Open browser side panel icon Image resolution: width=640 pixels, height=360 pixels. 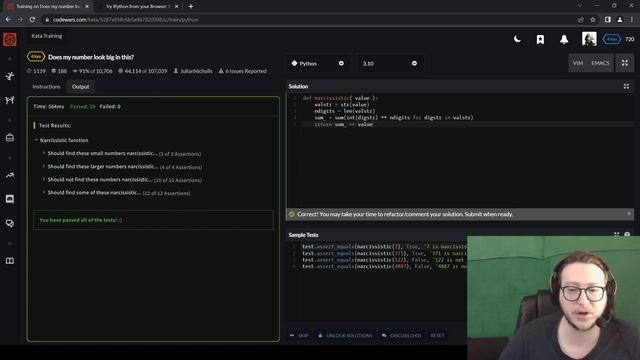(607, 20)
